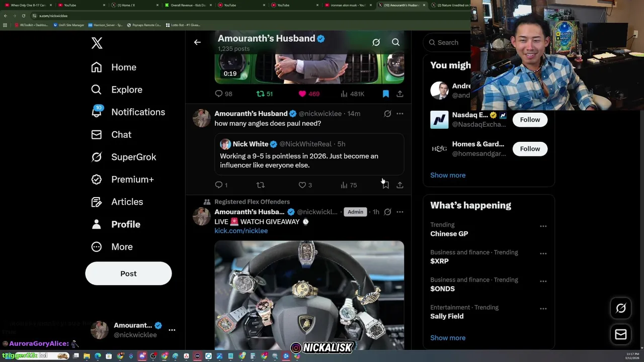
Task: Follow Homes & Gardens account
Action: pos(530,149)
